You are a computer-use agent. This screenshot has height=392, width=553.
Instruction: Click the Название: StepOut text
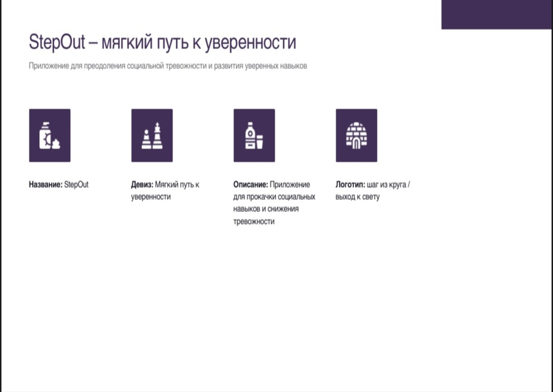point(58,185)
